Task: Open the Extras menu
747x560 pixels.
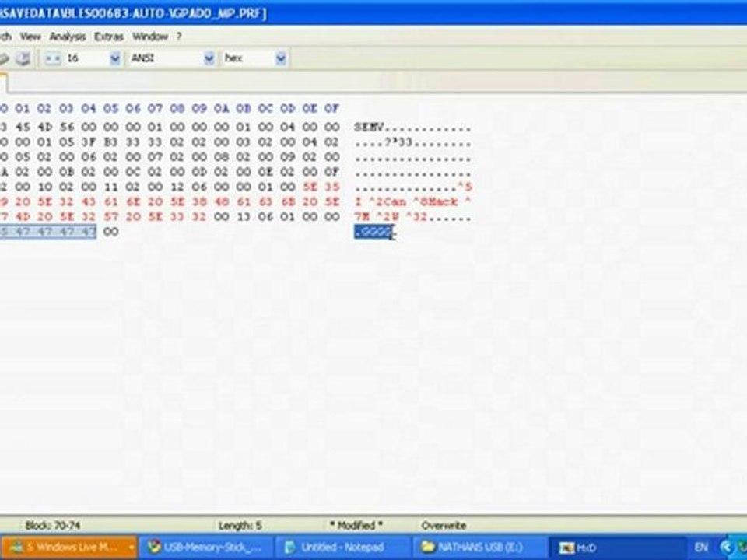Action: tap(109, 37)
